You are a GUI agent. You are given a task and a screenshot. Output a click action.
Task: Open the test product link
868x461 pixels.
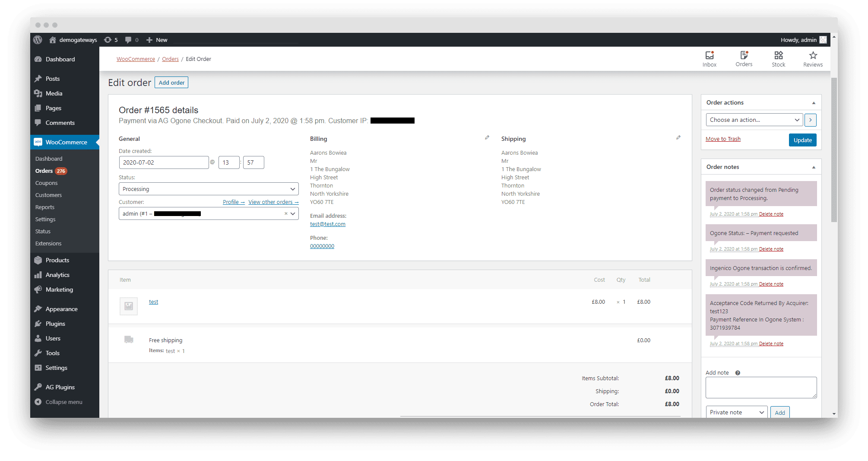[153, 302]
